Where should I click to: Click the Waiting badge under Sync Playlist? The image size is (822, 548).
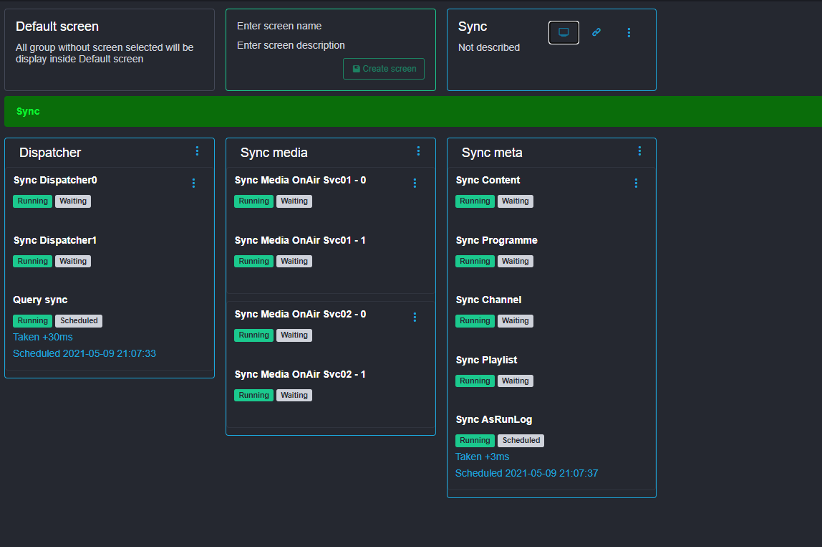pos(515,381)
